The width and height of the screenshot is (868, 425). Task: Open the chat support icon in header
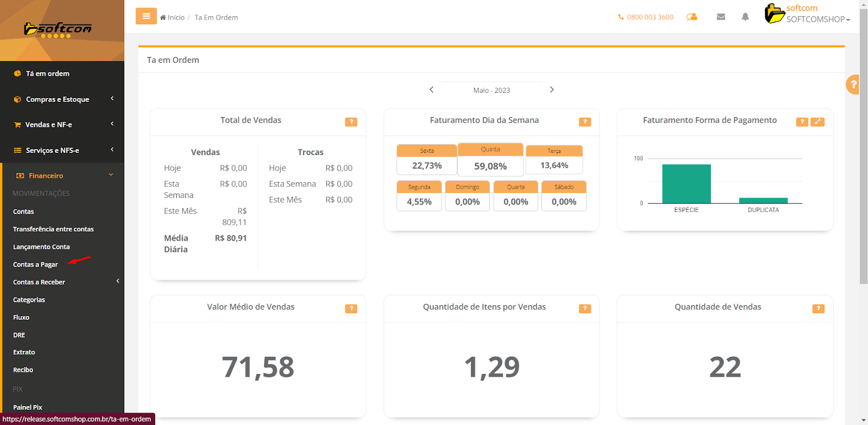pos(692,17)
